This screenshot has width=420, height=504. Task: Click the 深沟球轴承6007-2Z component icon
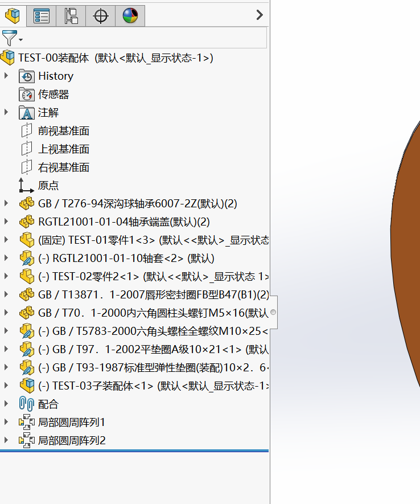point(27,203)
